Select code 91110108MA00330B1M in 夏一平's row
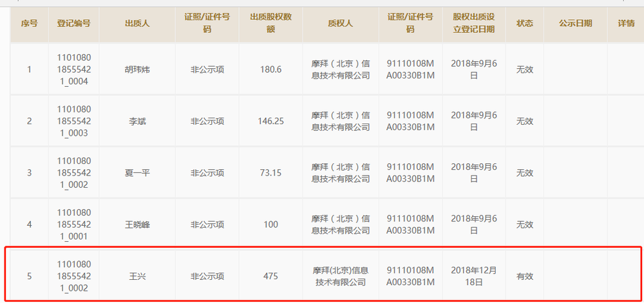Viewport: 644px width, 303px height. click(x=410, y=173)
